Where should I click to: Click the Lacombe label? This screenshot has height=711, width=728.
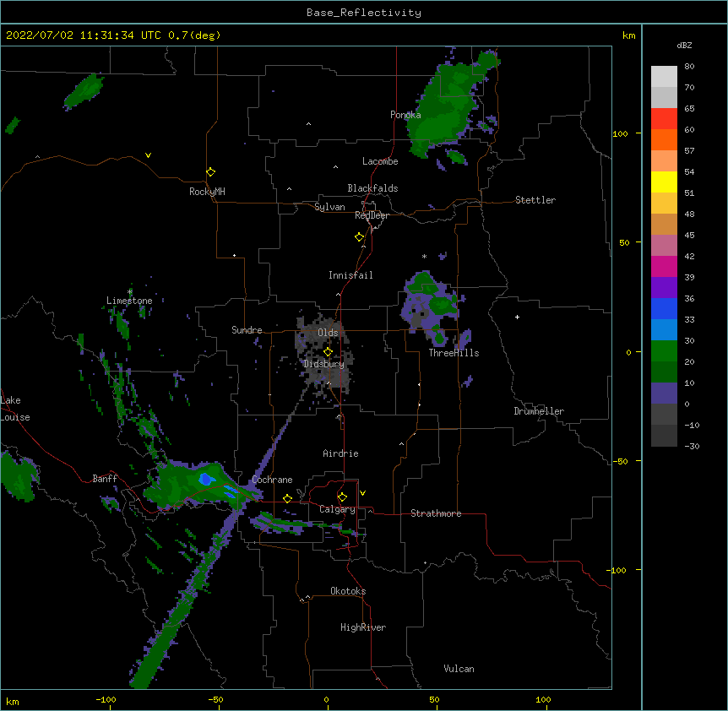coord(380,161)
